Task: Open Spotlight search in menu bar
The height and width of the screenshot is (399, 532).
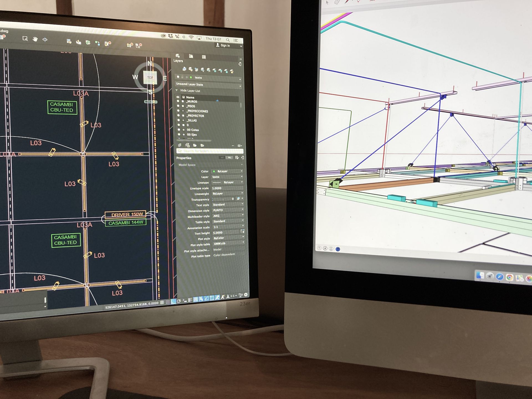Action: tap(228, 40)
